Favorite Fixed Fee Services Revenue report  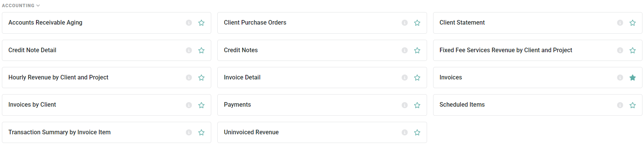tap(633, 50)
